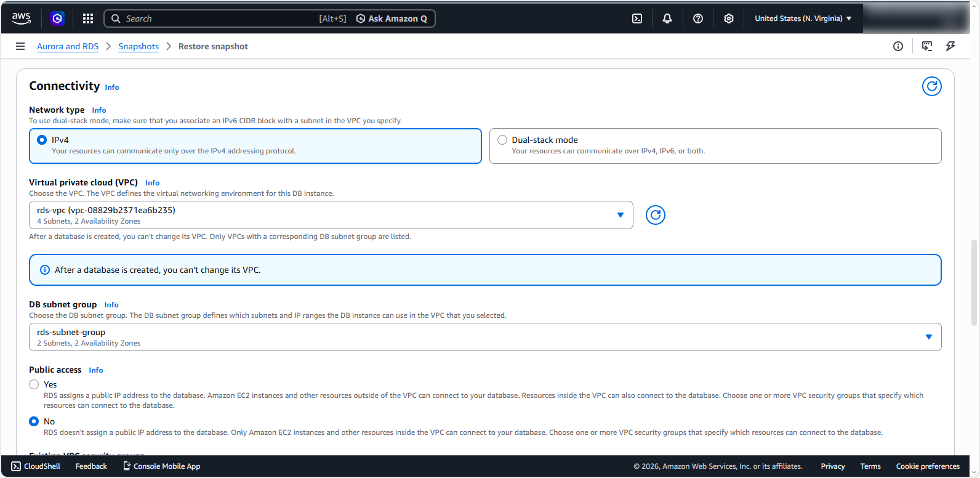Screen dimensions: 980x478
Task: Open the Virtual private cloud Info link
Action: pos(153,183)
